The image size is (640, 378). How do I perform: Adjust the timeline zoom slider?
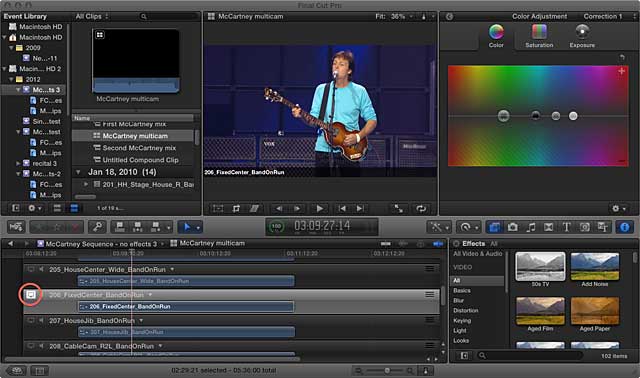tap(386, 371)
